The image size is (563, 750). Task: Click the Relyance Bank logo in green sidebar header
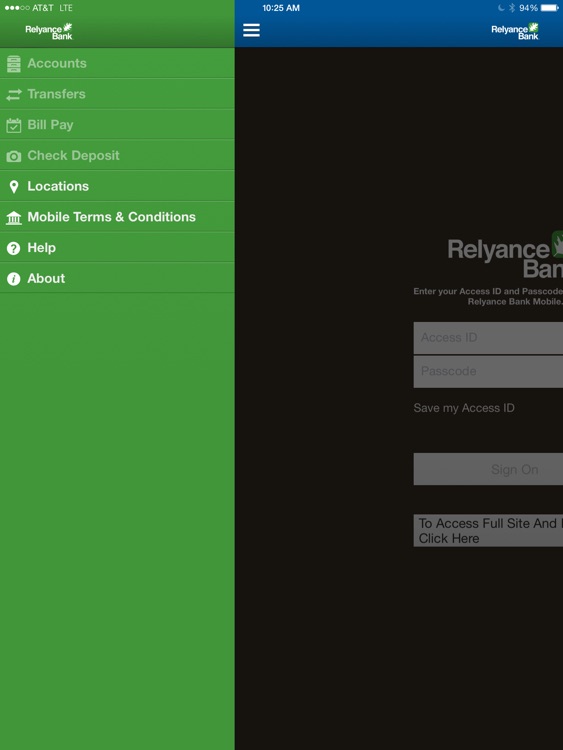[49, 31]
